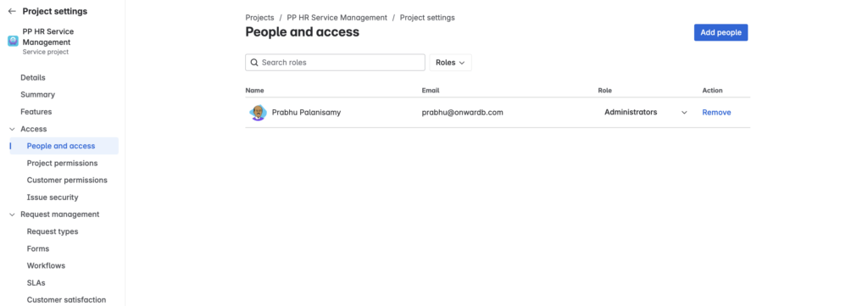This screenshot has width=868, height=306.
Task: Click the PP HR Service Management project icon
Action: (x=13, y=41)
